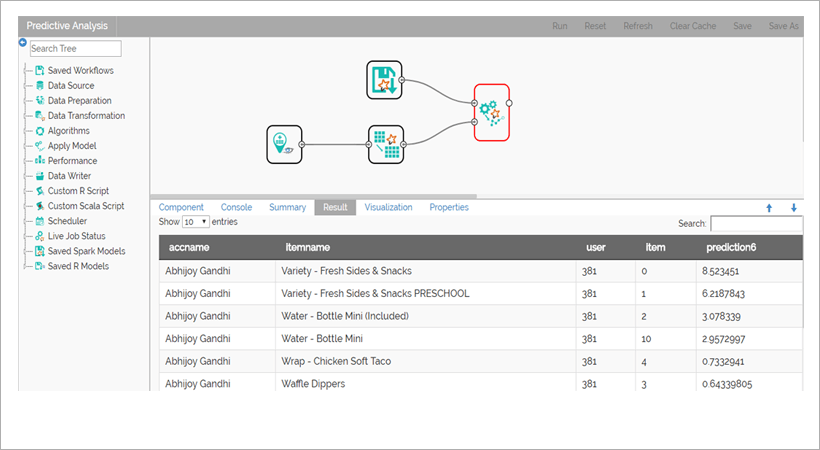Click the data source node with eye icon

284,144
